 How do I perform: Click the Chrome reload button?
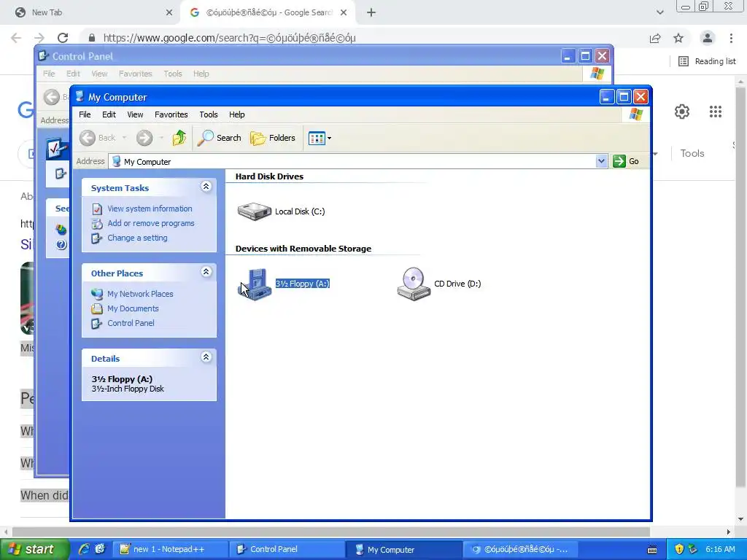point(63,38)
